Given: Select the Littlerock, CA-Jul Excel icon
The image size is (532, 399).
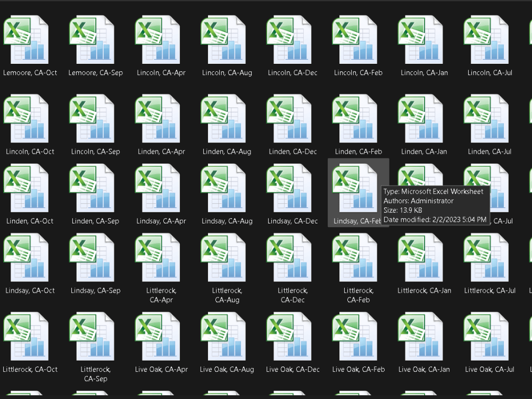Looking at the screenshot, I should 487,258.
